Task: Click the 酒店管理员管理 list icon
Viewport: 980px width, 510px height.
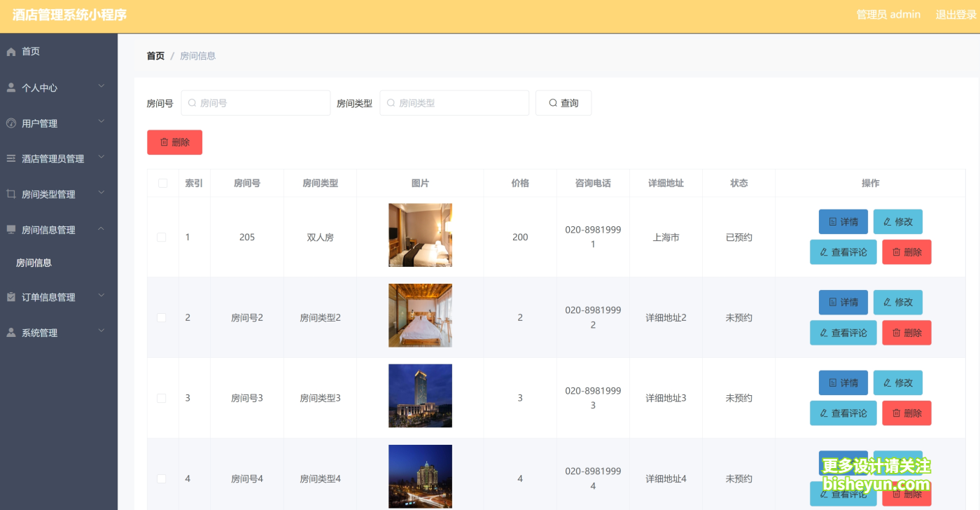Action: pos(10,158)
